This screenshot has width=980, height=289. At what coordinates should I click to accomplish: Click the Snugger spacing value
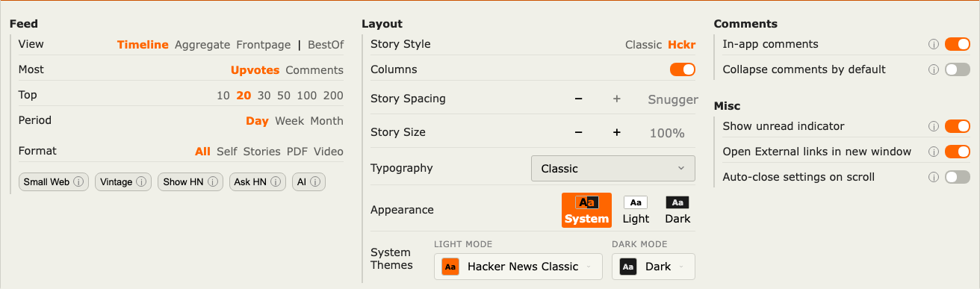pyautogui.click(x=673, y=99)
